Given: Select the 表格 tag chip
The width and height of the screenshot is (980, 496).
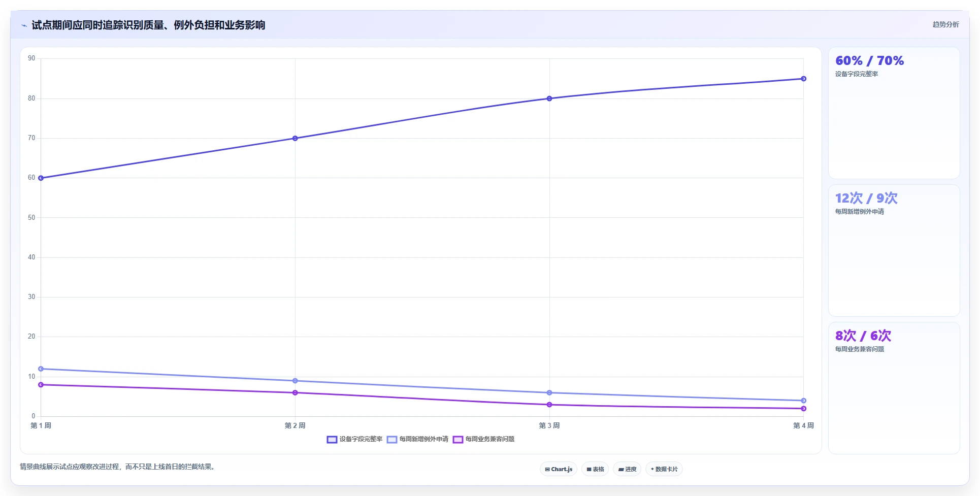Looking at the screenshot, I should 595,469.
